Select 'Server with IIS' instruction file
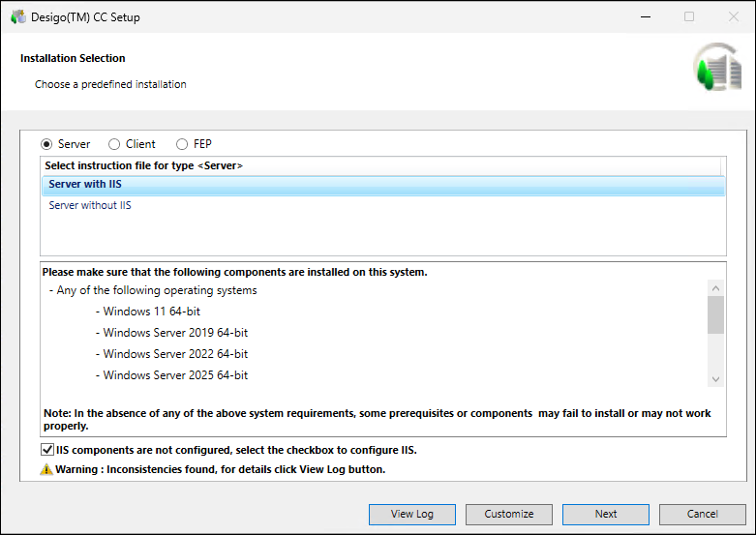Screen dimensions: 756x535 pos(85,185)
